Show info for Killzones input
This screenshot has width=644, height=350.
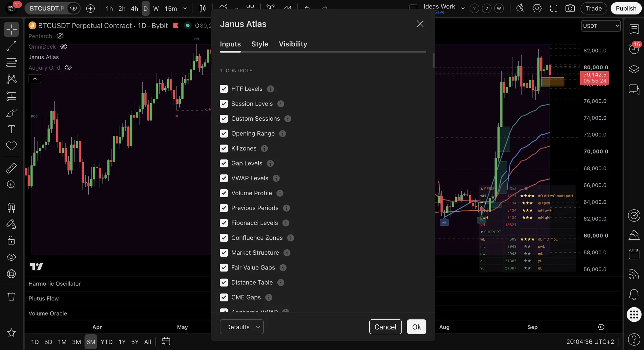(x=264, y=149)
